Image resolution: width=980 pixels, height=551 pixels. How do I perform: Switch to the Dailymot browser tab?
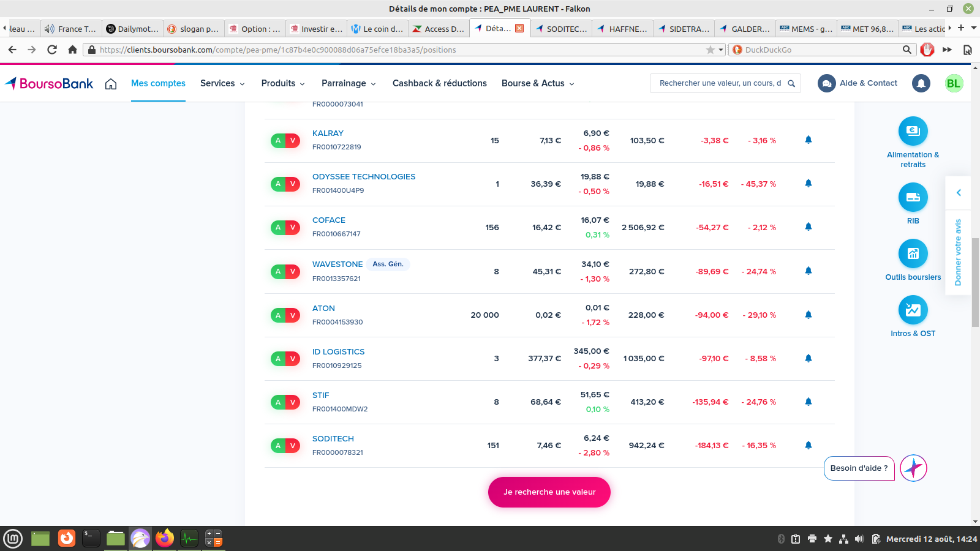point(132,29)
